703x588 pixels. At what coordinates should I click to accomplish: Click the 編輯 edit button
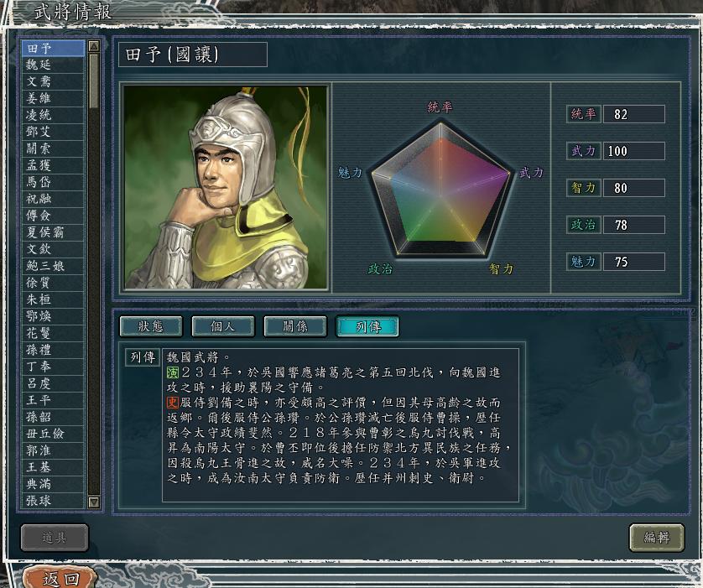coord(657,537)
